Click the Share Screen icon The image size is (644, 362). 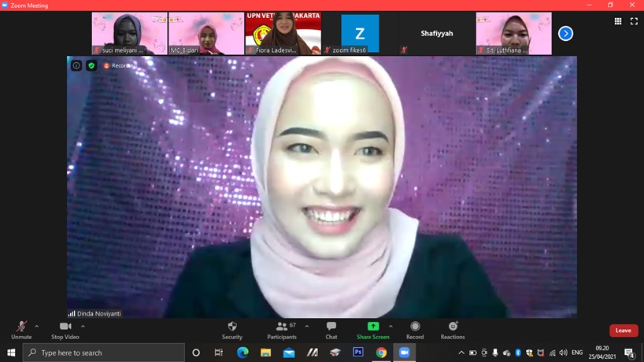pyautogui.click(x=373, y=327)
